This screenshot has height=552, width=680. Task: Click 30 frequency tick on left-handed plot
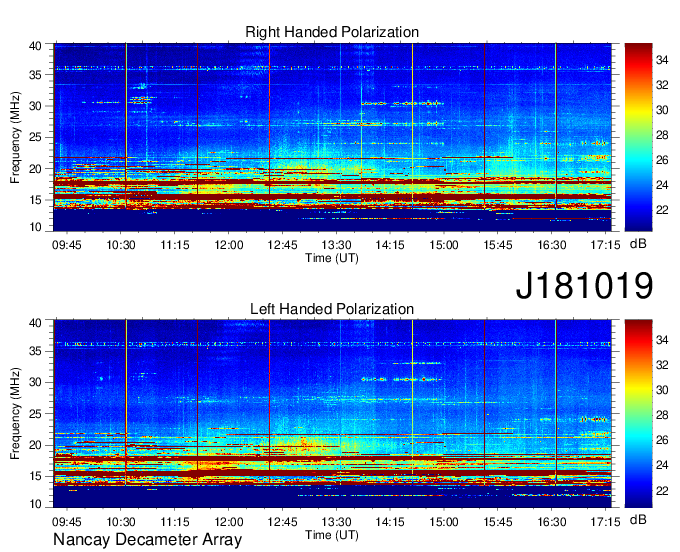(35, 382)
